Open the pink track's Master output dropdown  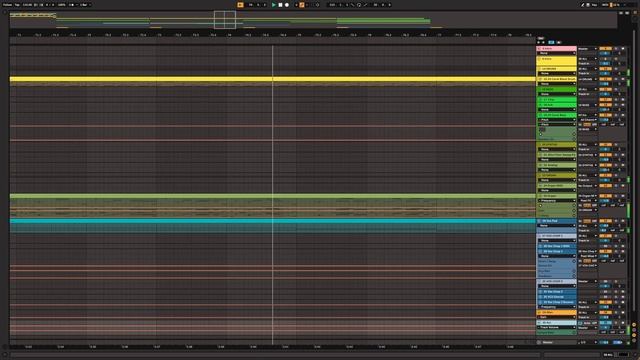[x=587, y=49]
